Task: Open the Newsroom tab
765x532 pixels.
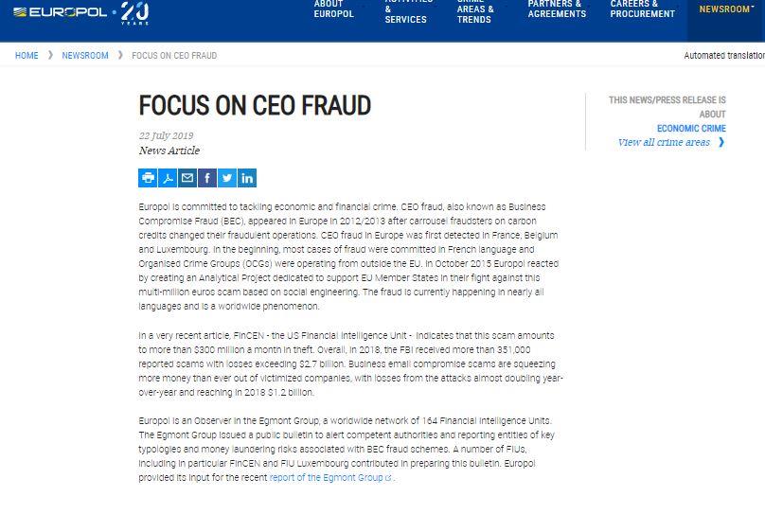Action: click(725, 9)
